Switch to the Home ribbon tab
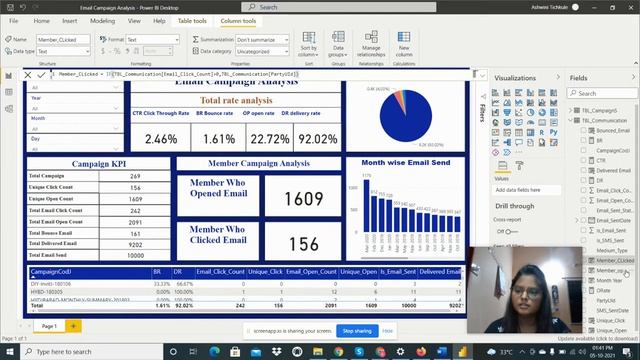Image resolution: width=640 pixels, height=360 pixels. tap(41, 21)
